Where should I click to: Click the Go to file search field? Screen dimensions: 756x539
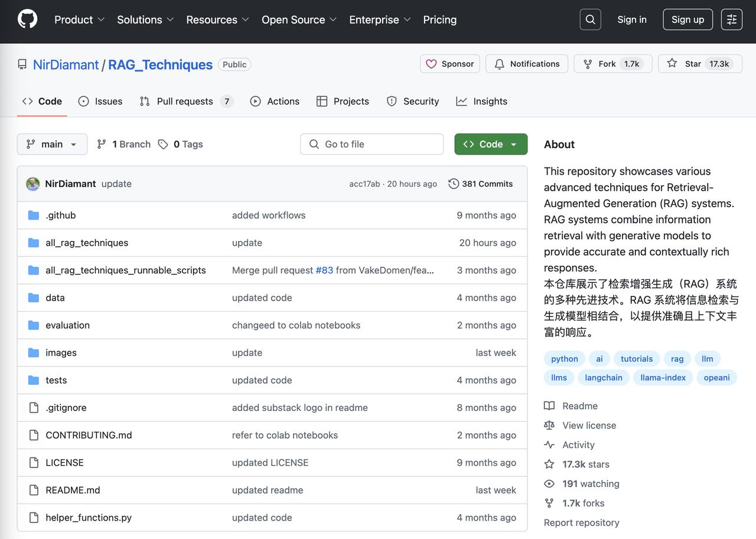pyautogui.click(x=372, y=144)
